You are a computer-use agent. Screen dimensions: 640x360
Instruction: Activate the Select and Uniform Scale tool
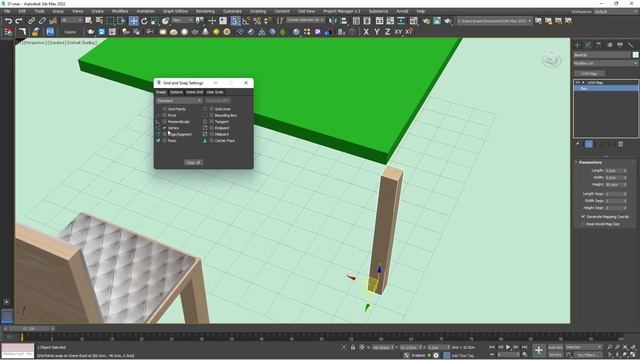tap(155, 21)
